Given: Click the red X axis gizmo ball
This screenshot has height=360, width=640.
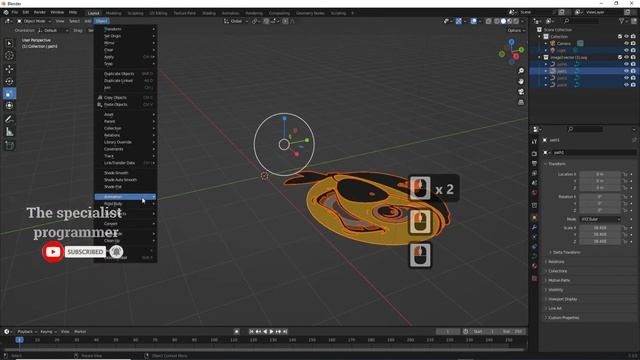Looking at the screenshot, I should tap(516, 56).
